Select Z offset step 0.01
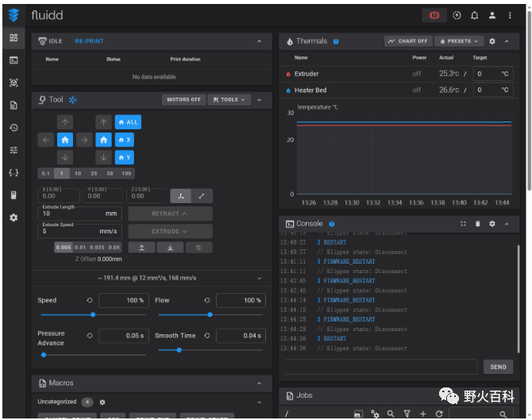The image size is (532, 420). pos(80,248)
